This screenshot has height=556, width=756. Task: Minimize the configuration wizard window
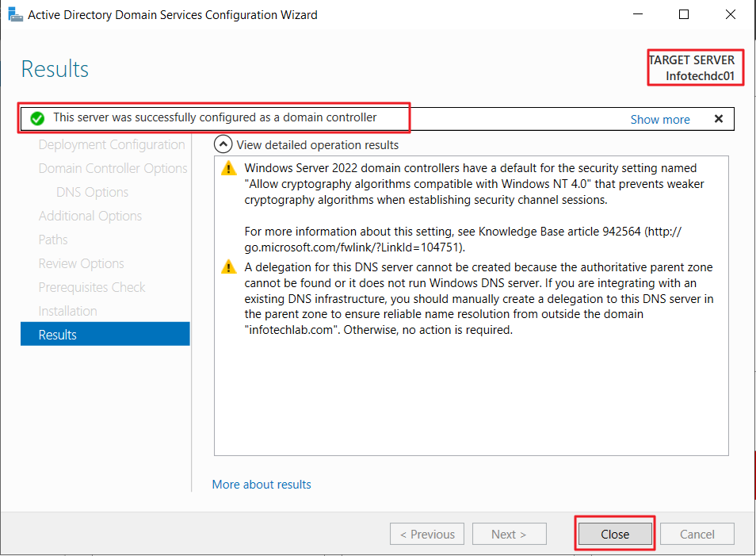click(x=638, y=14)
